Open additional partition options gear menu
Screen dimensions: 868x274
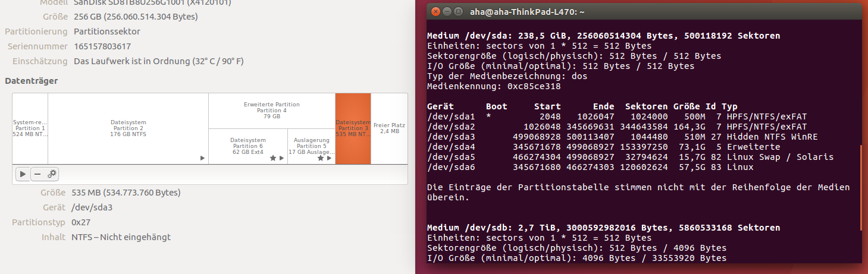52,174
